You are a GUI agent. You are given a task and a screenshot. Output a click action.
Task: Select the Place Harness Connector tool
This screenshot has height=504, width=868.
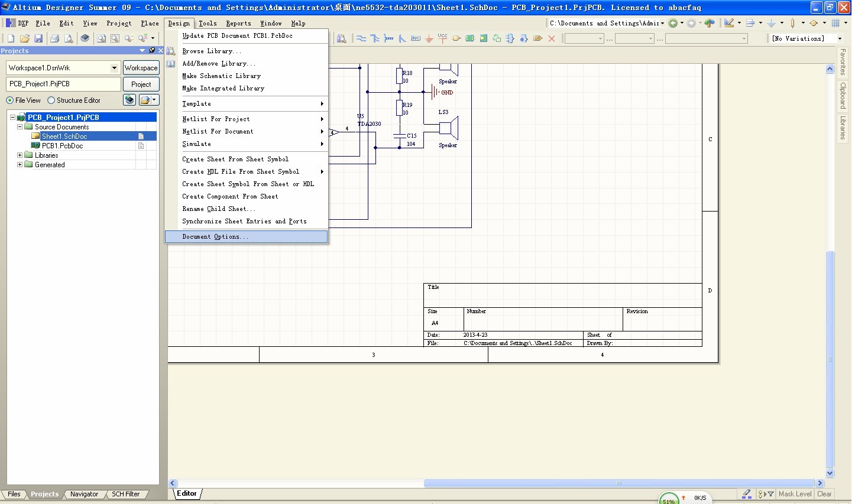510,38
